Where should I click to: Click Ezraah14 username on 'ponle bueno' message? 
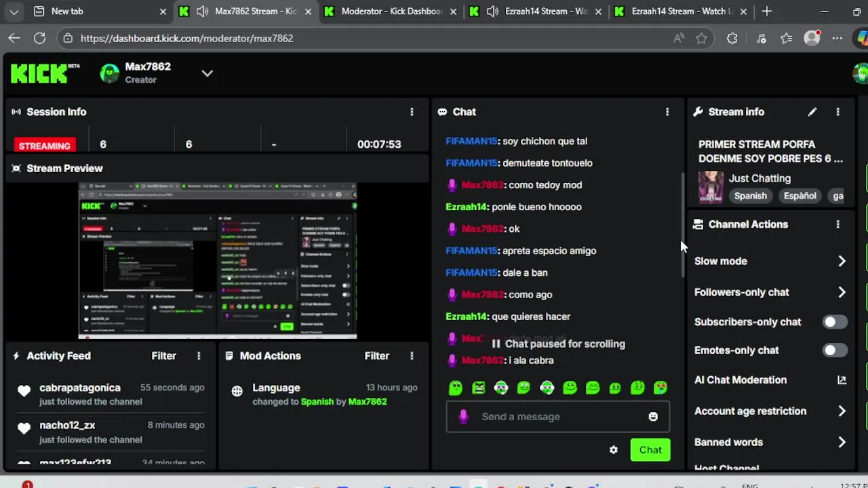coord(467,207)
